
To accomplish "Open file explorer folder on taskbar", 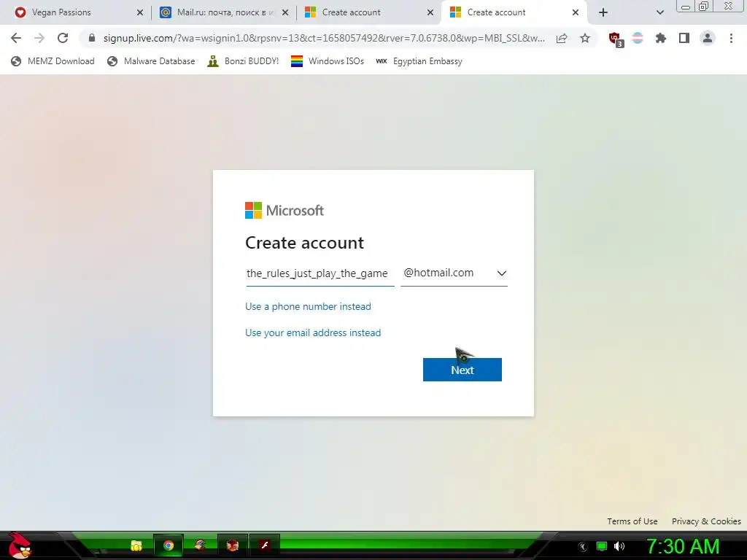I will tap(136, 545).
